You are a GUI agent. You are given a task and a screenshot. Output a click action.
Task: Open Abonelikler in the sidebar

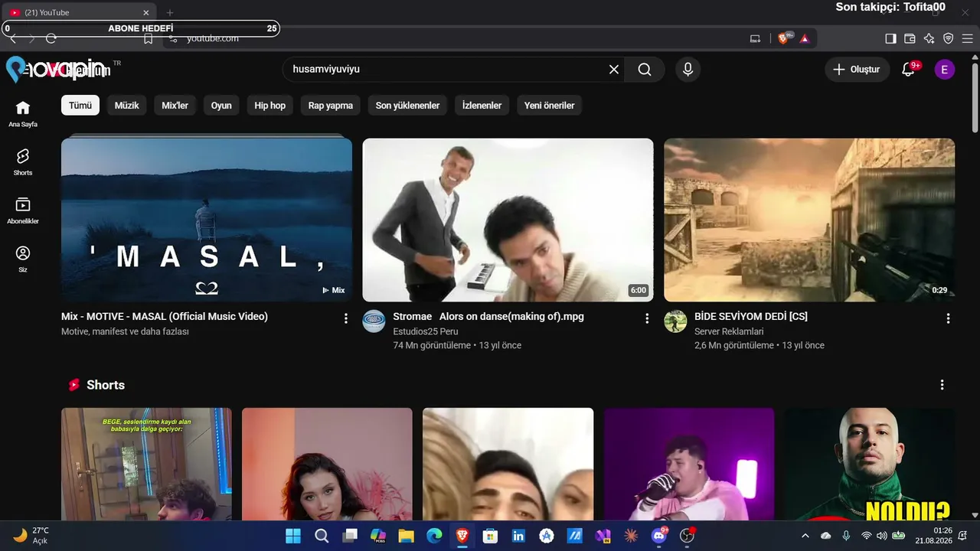coord(23,210)
